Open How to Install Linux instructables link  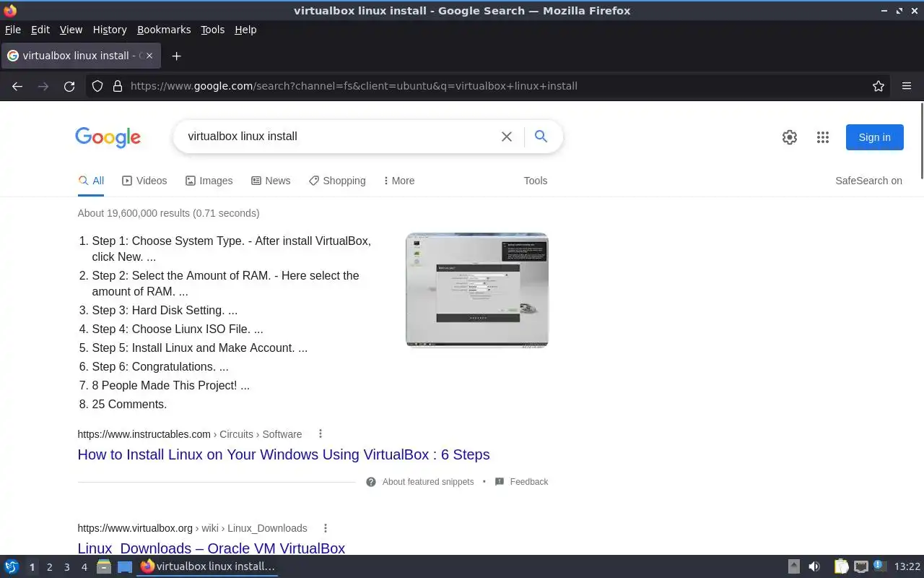point(284,454)
